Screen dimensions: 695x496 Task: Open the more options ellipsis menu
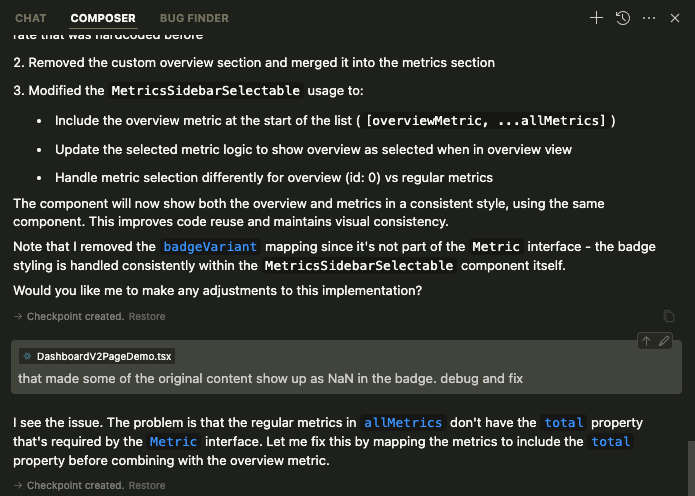[649, 18]
